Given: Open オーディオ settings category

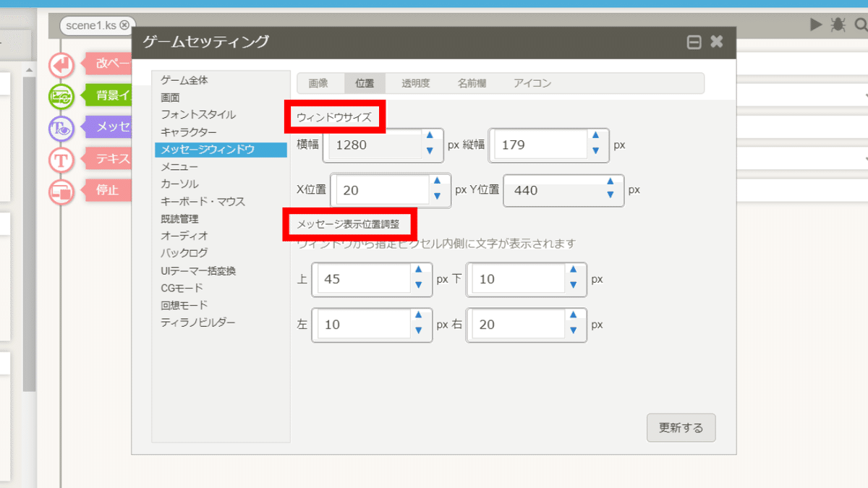Looking at the screenshot, I should 184,236.
